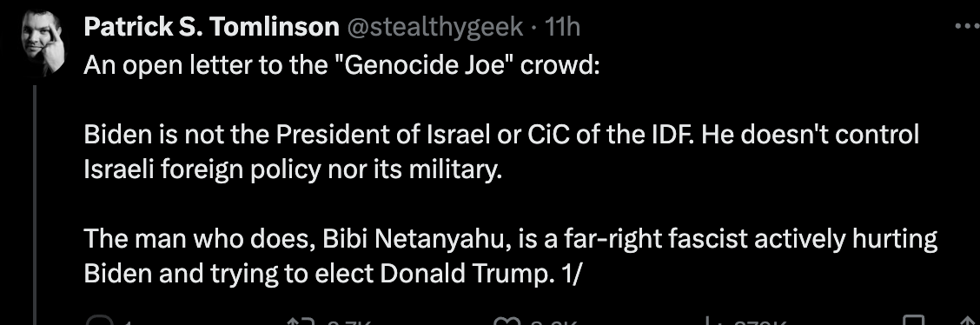
Task: Click the "Donald Trump. 1/" closing text
Action: click(x=480, y=274)
